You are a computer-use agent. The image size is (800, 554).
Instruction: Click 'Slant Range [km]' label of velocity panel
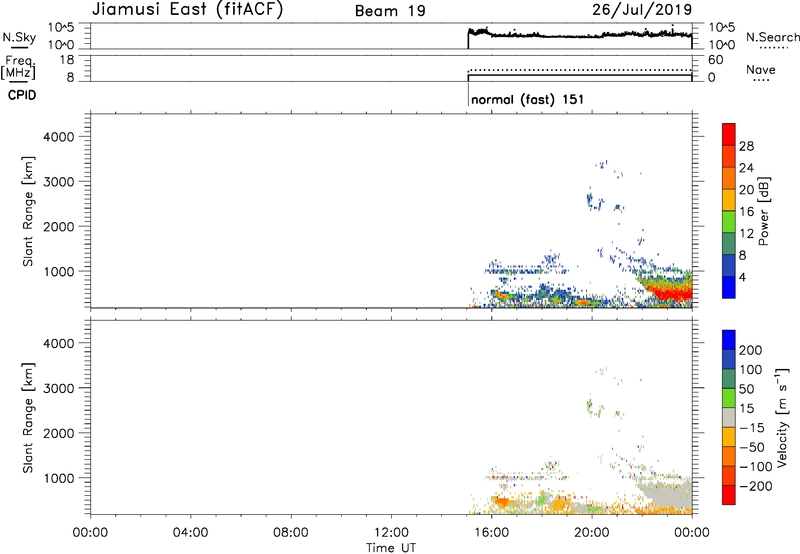pyautogui.click(x=28, y=418)
